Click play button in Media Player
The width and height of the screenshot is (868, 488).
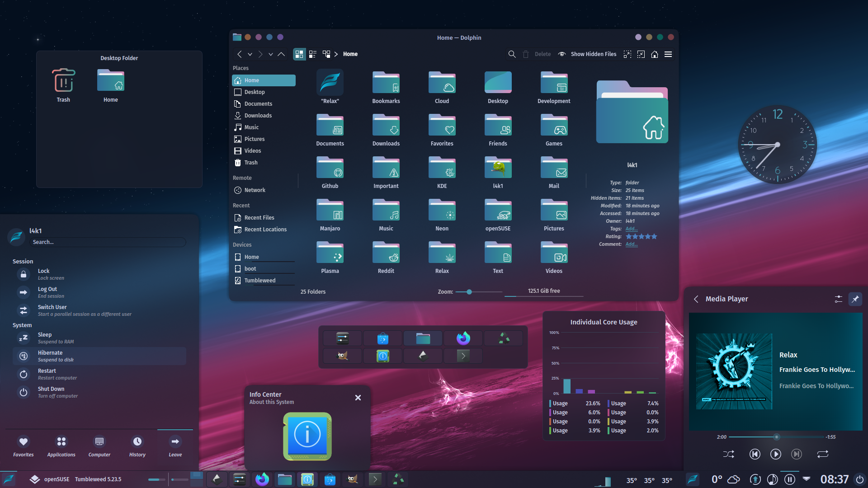pos(776,454)
